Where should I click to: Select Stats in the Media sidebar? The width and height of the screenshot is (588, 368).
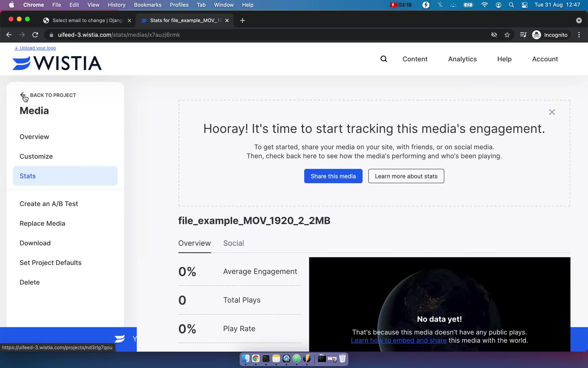(65, 176)
